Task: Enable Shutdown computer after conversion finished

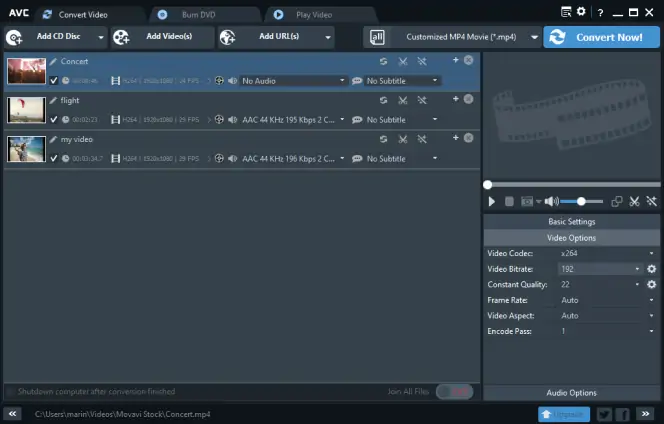Action: pos(11,391)
